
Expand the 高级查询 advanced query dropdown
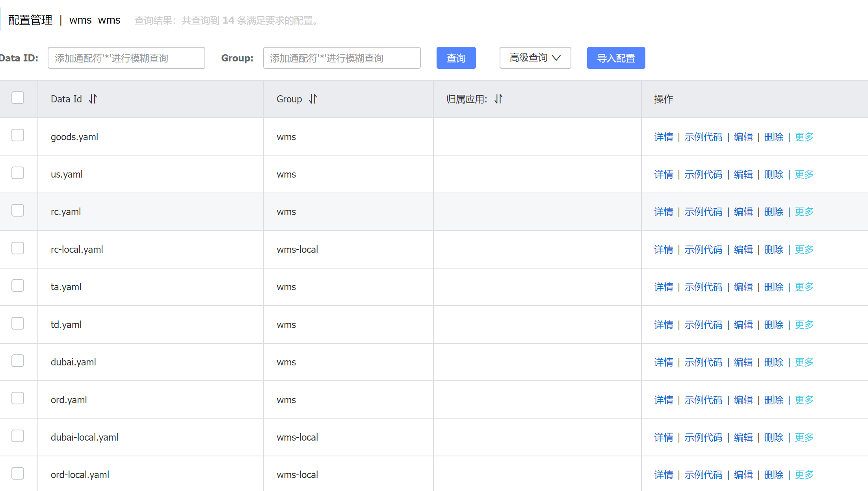(535, 58)
